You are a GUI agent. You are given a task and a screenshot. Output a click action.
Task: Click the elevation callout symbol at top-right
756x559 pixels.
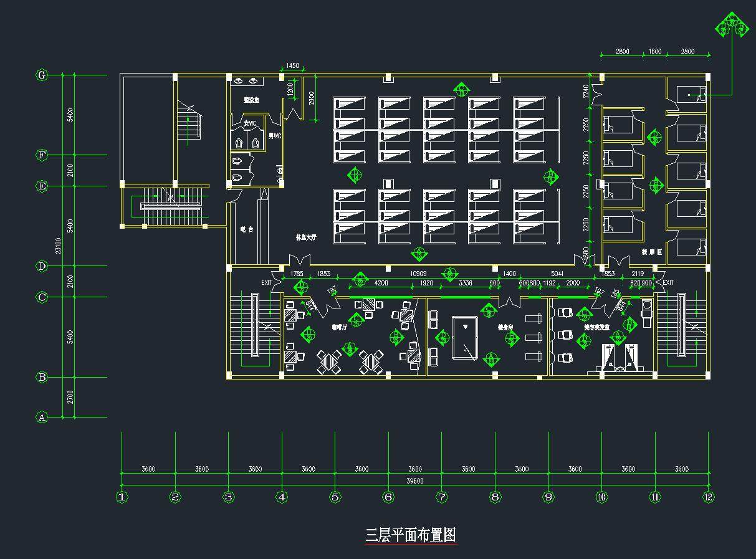coord(732,27)
